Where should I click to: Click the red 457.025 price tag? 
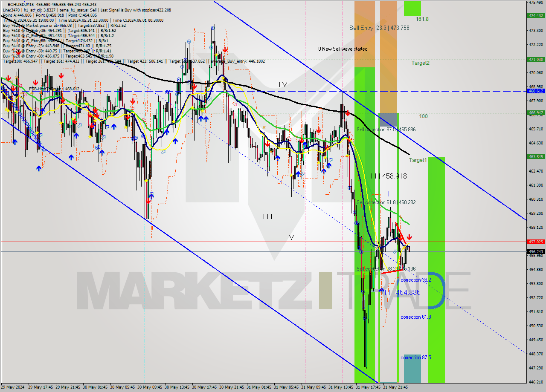[x=536, y=242]
